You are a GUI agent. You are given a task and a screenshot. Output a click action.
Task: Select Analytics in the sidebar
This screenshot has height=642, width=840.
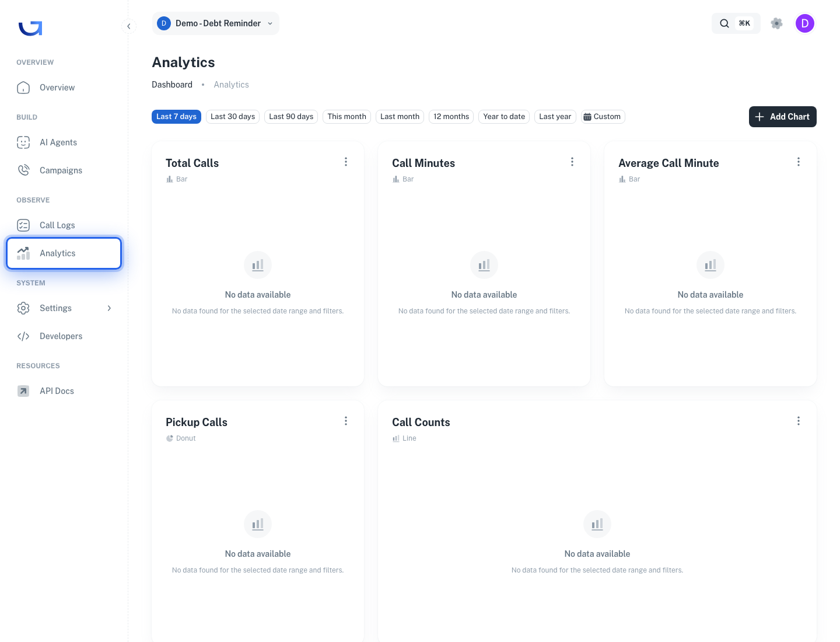point(64,253)
